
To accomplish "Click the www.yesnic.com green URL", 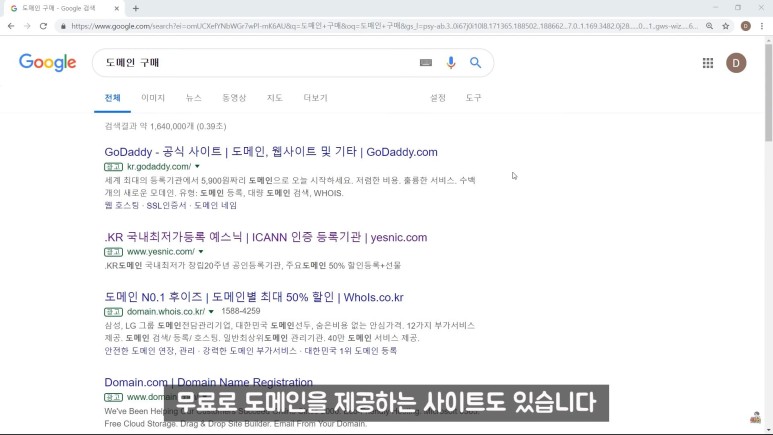I will (x=161, y=252).
